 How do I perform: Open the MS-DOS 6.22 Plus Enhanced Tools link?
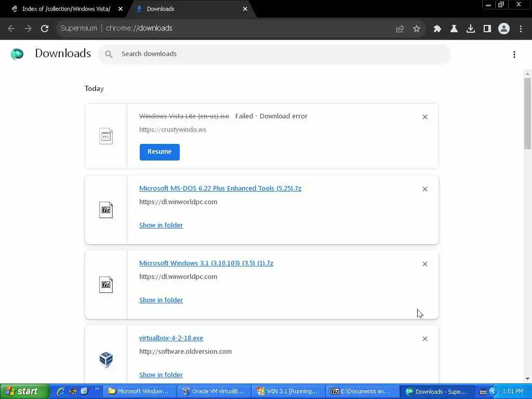[220, 188]
